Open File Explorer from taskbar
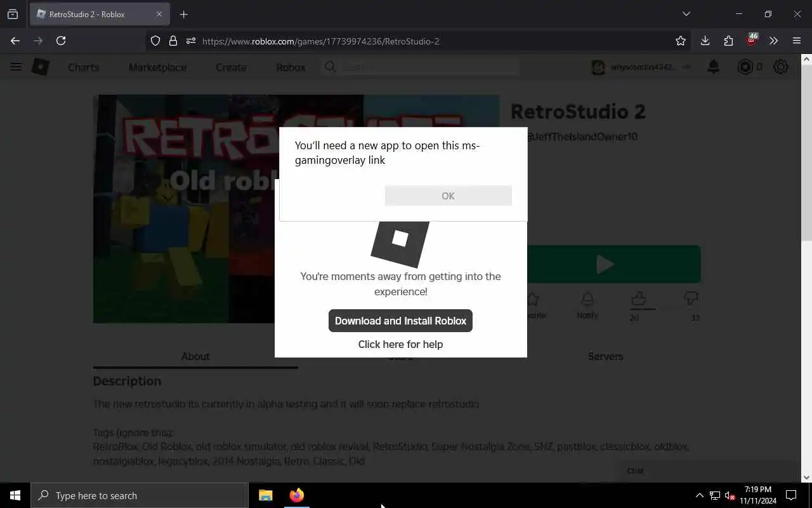Screen dimensions: 812x508 click(266, 495)
